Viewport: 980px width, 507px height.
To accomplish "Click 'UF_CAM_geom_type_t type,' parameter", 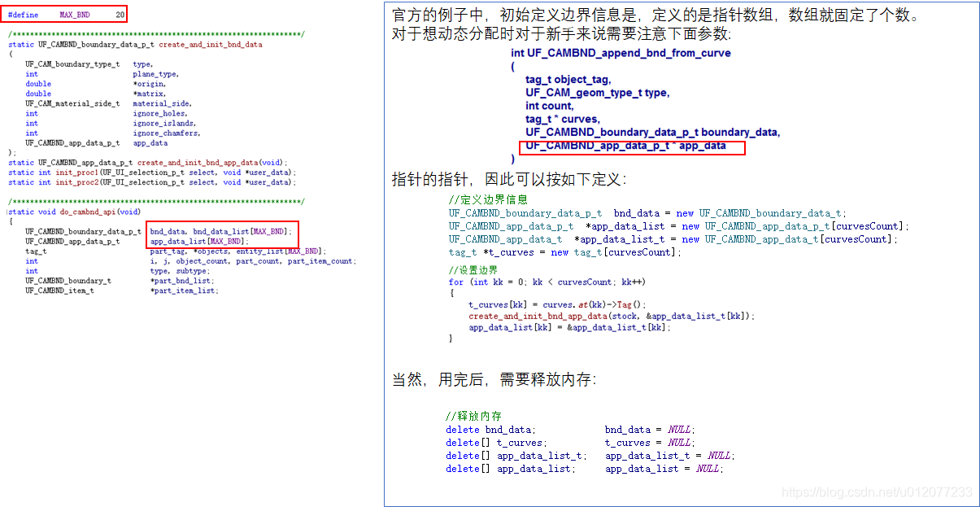I will coord(598,93).
